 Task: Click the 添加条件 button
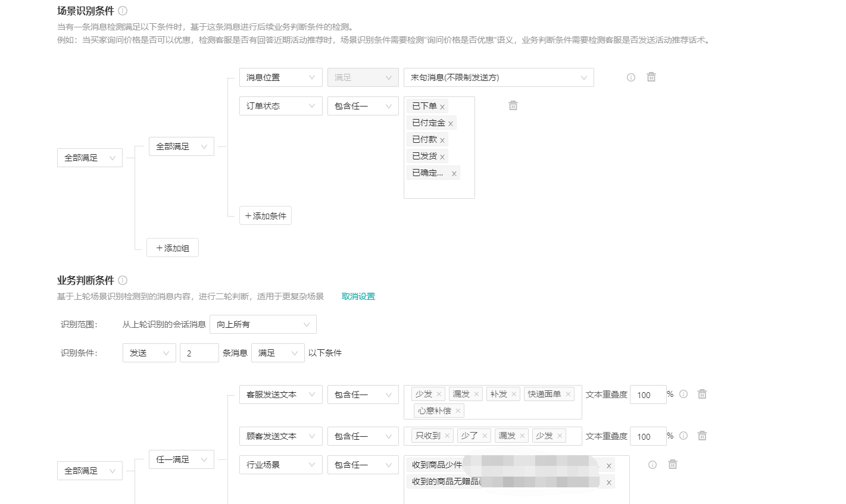coord(265,215)
